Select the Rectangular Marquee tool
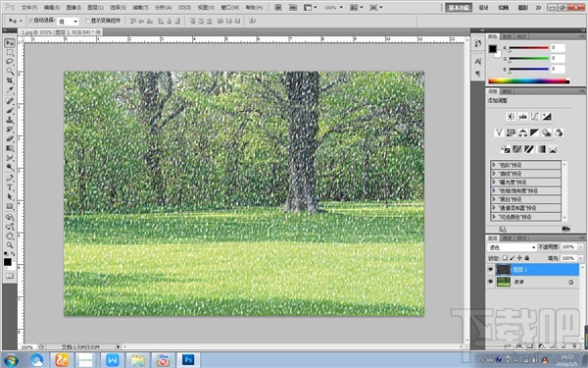Screen dimensions: 588x368 (10, 53)
